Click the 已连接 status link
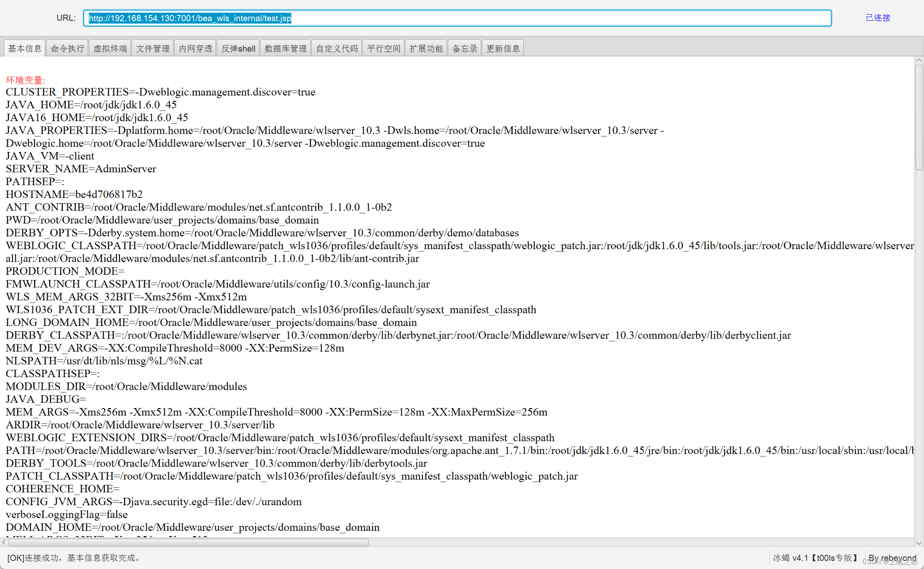The width and height of the screenshot is (924, 569). point(878,18)
